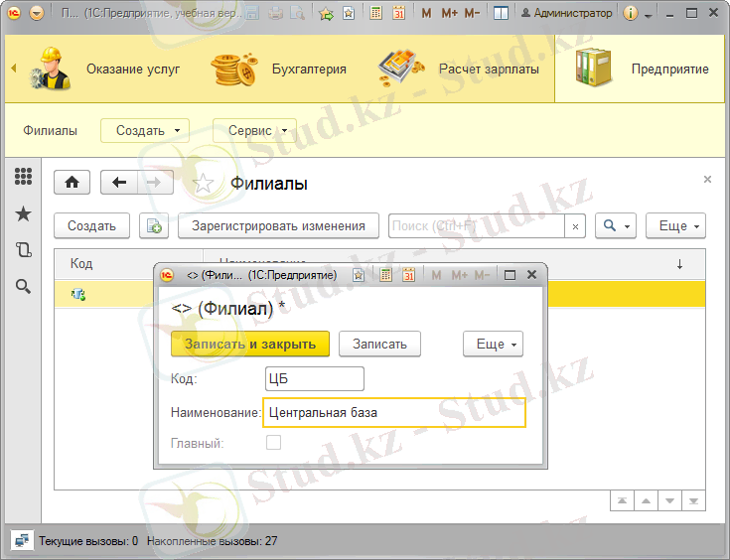730x560 pixels.
Task: Star the Филиалы page as favorite
Action: click(x=203, y=184)
